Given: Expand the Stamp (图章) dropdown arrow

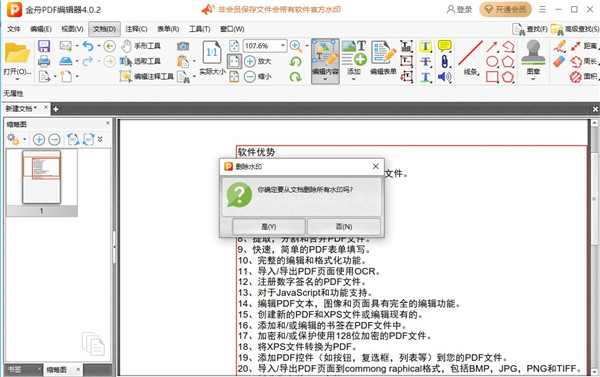Looking at the screenshot, I should click(533, 79).
